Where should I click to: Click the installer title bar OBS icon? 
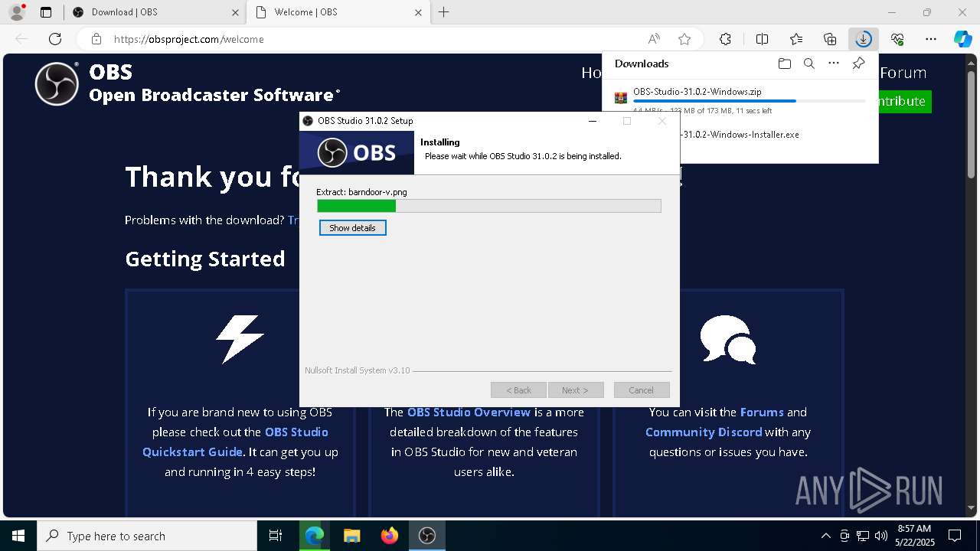[308, 121]
